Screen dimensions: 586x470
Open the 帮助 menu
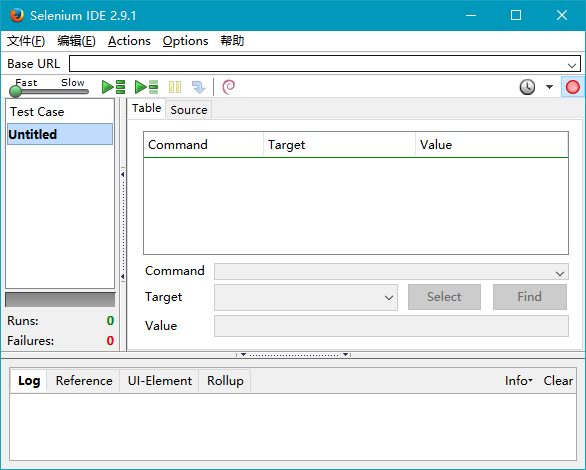232,41
